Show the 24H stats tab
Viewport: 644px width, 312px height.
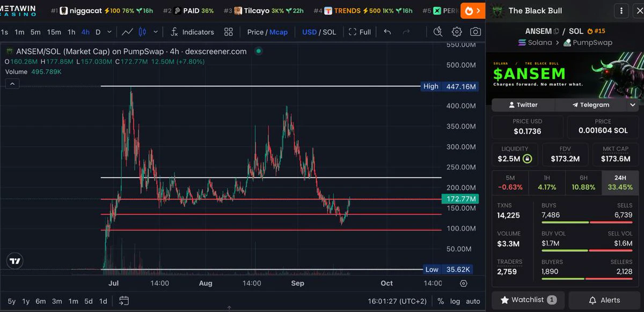pos(620,183)
